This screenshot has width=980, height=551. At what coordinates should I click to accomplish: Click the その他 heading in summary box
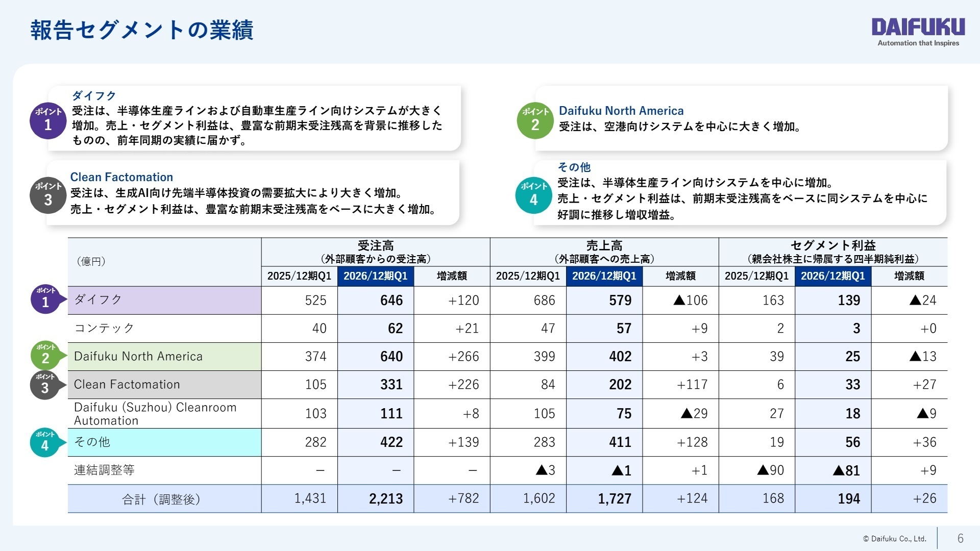click(x=574, y=167)
